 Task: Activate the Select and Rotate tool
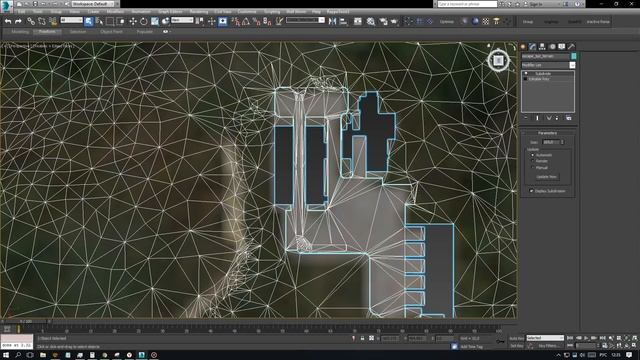point(144,21)
